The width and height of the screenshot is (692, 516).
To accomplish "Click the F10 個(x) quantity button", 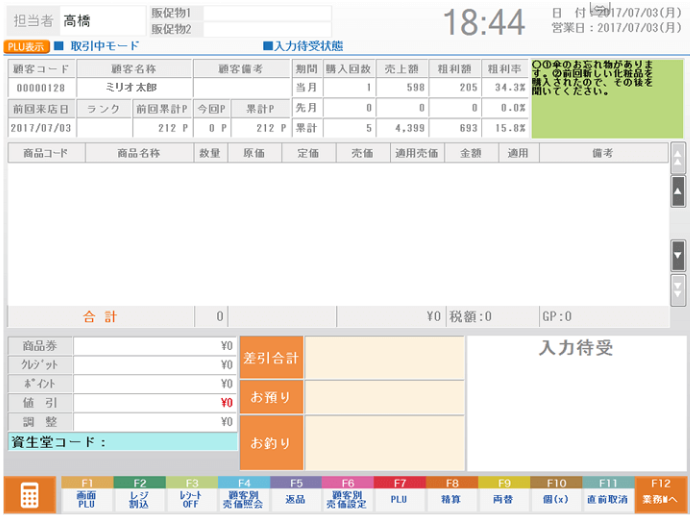I will (x=556, y=495).
